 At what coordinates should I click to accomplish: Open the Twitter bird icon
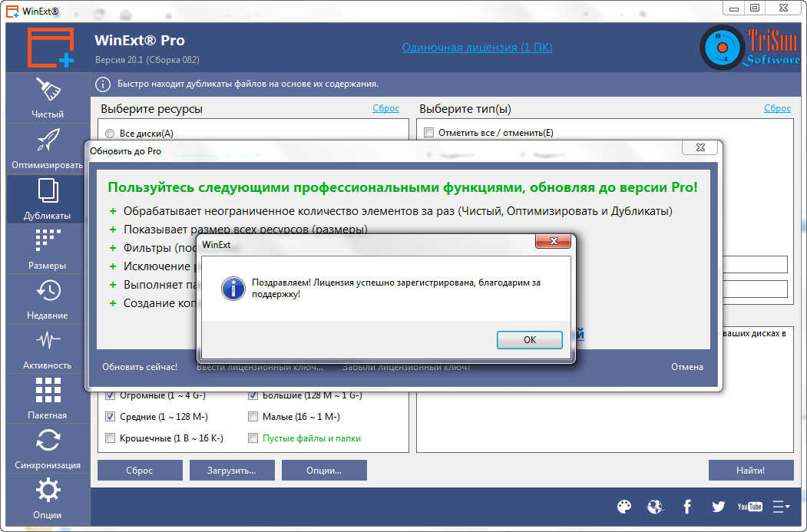coord(718,507)
